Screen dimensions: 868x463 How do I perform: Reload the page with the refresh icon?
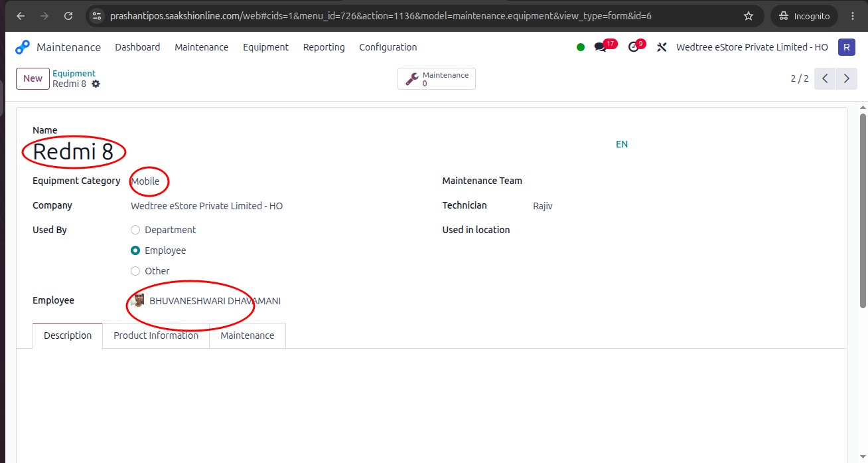(x=68, y=16)
